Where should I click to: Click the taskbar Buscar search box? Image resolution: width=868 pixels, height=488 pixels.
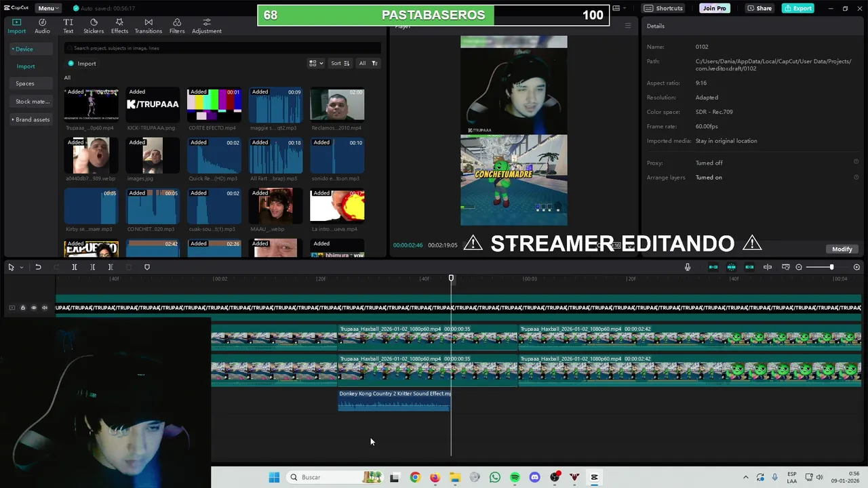coord(334,477)
